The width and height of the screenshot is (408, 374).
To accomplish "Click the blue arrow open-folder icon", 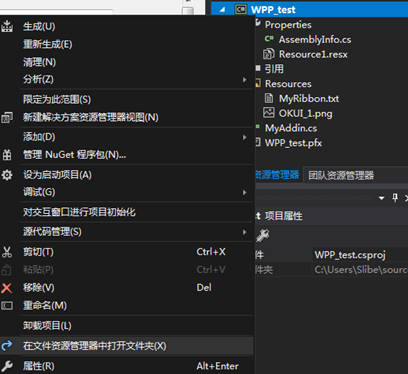I will pyautogui.click(x=7, y=346).
